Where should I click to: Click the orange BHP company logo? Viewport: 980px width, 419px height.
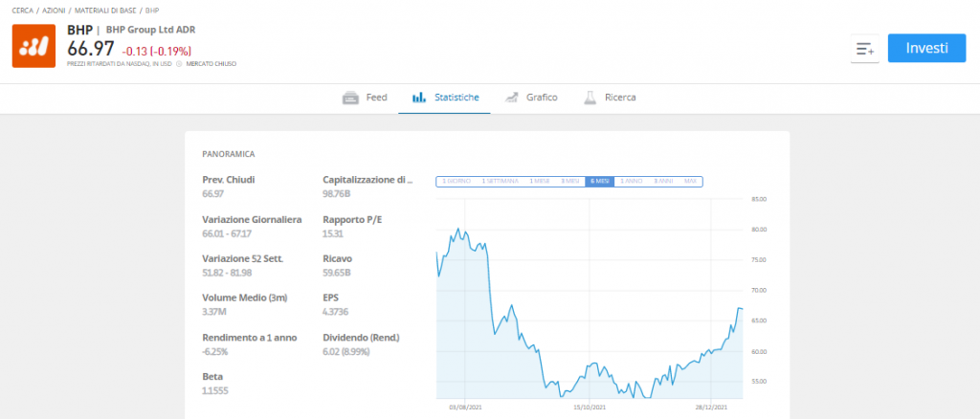click(33, 46)
